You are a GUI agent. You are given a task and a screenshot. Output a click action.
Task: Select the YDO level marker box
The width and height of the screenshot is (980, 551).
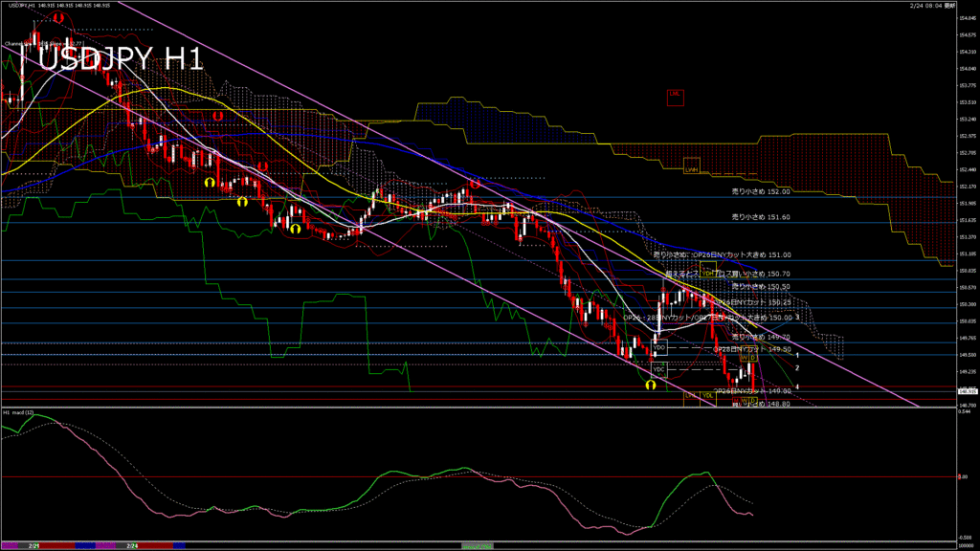coord(659,348)
